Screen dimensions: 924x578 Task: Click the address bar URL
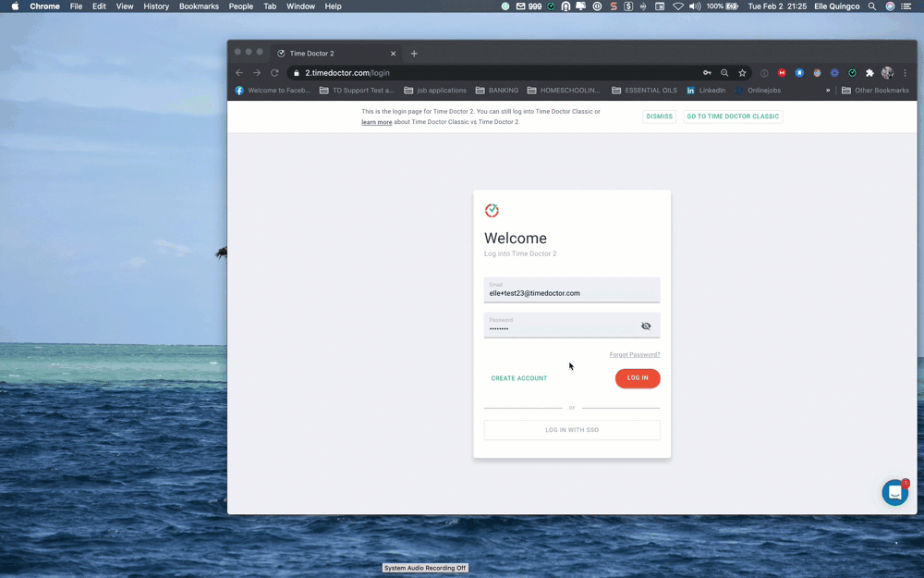[347, 72]
